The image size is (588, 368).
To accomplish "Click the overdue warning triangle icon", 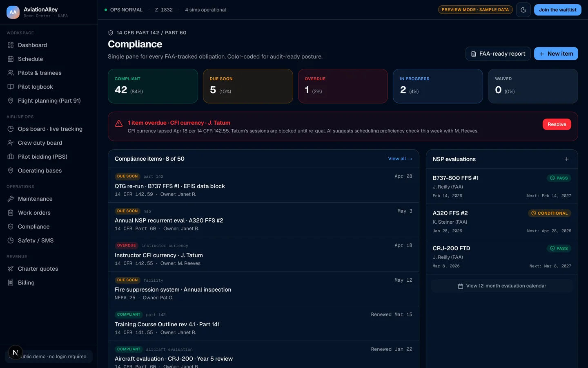I will click(119, 123).
